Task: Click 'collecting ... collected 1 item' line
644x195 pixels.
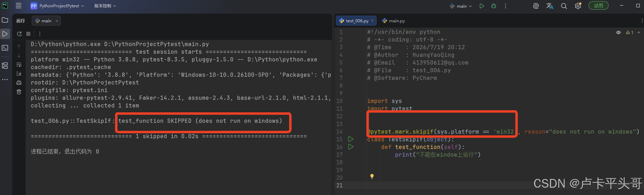Action: 85,106
